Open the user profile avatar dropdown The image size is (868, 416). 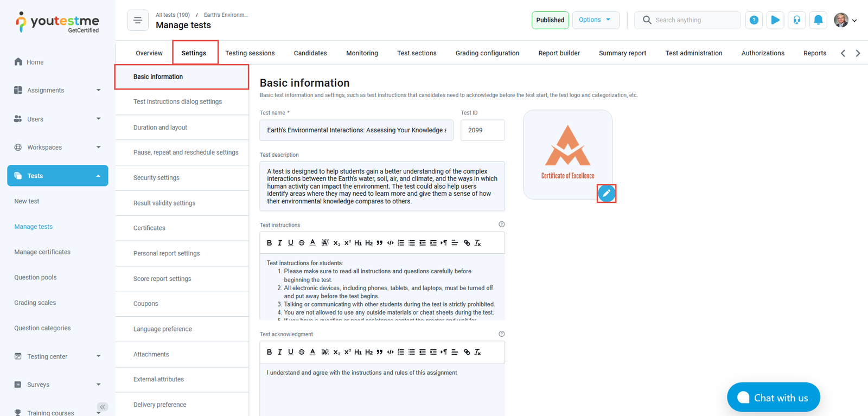point(845,20)
